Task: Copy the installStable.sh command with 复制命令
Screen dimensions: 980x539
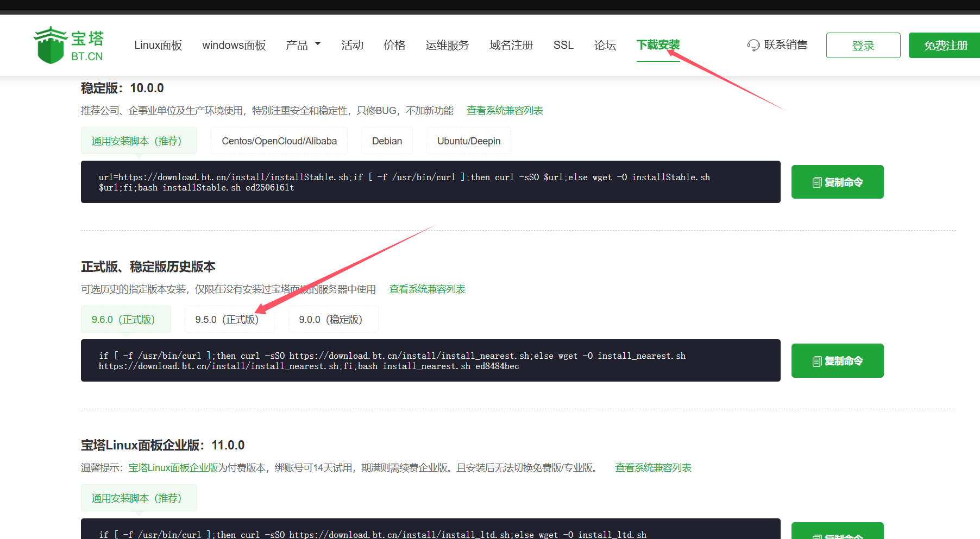Action: pos(837,182)
